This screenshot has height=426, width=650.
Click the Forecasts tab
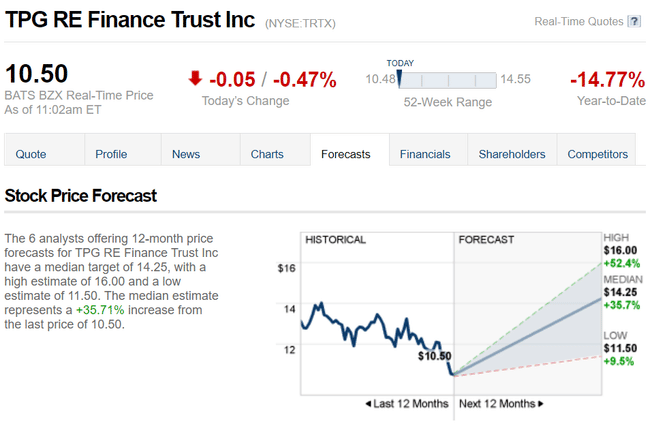[346, 154]
